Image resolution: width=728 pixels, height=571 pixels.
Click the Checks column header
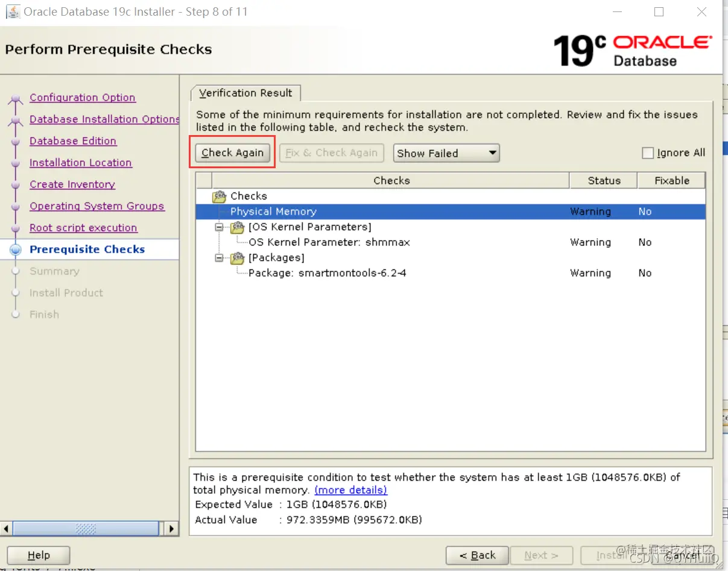391,180
